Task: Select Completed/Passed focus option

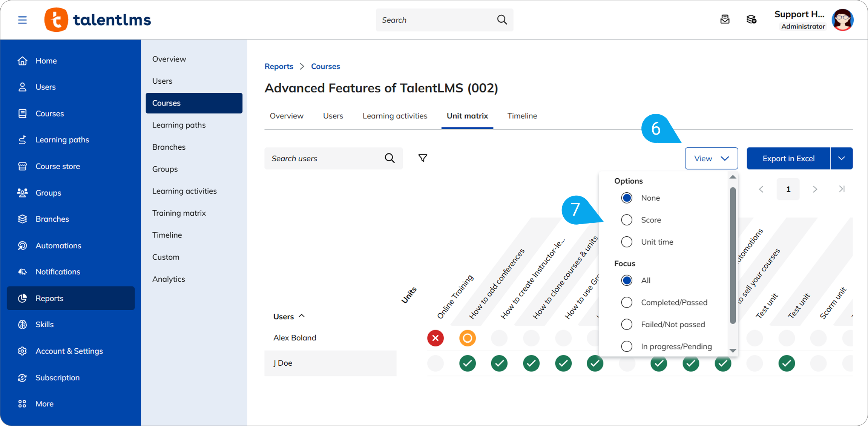Action: [x=627, y=302]
